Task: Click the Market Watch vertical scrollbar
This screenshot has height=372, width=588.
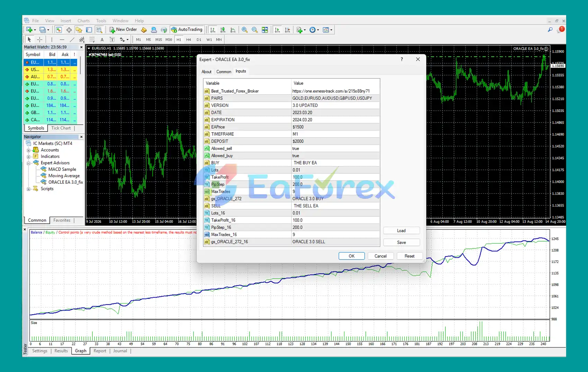Action: (x=81, y=66)
